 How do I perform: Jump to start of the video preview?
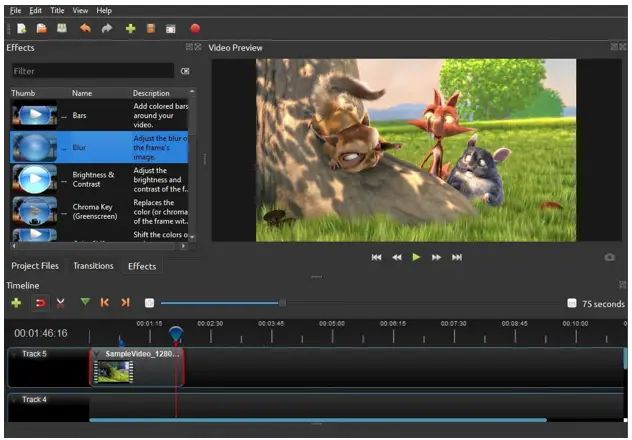click(x=376, y=257)
